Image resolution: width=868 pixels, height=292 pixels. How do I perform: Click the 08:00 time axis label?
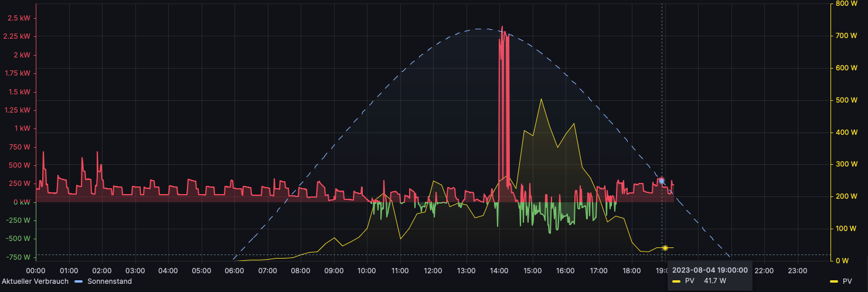click(301, 271)
